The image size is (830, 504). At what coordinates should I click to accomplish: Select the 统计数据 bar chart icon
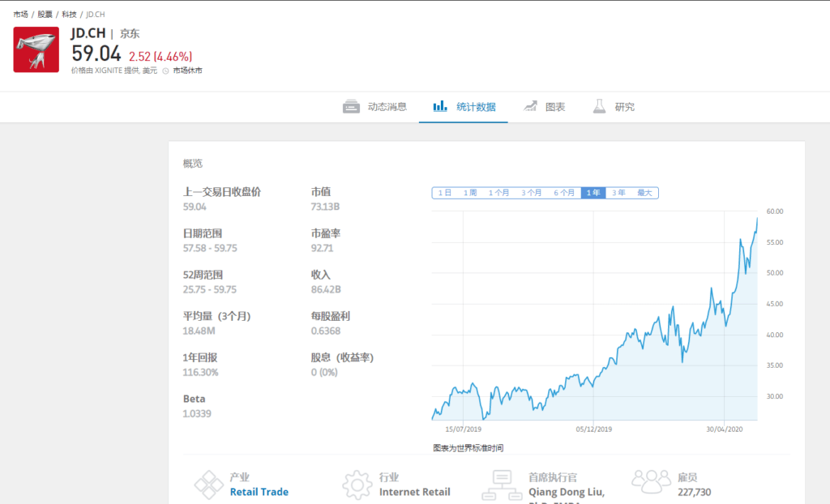pos(440,106)
